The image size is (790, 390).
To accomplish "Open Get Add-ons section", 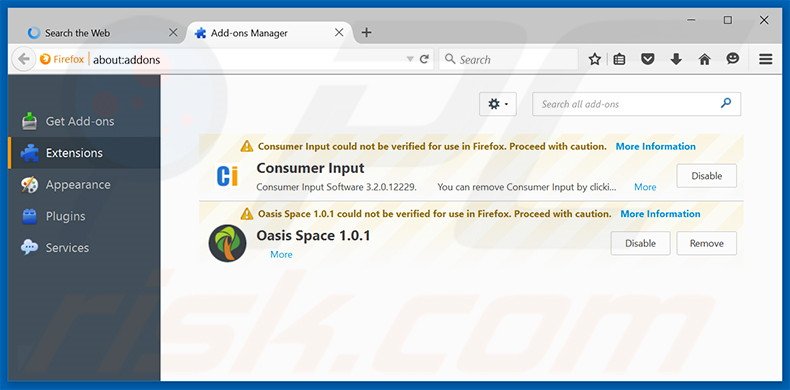I will (84, 121).
